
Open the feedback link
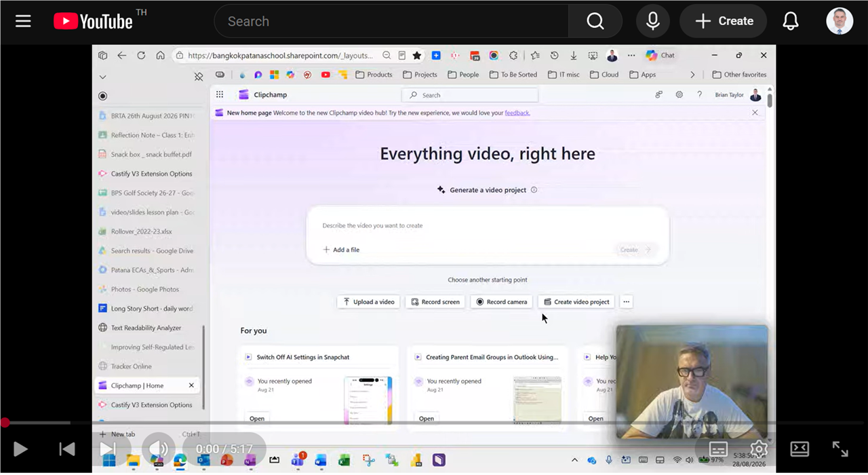517,113
